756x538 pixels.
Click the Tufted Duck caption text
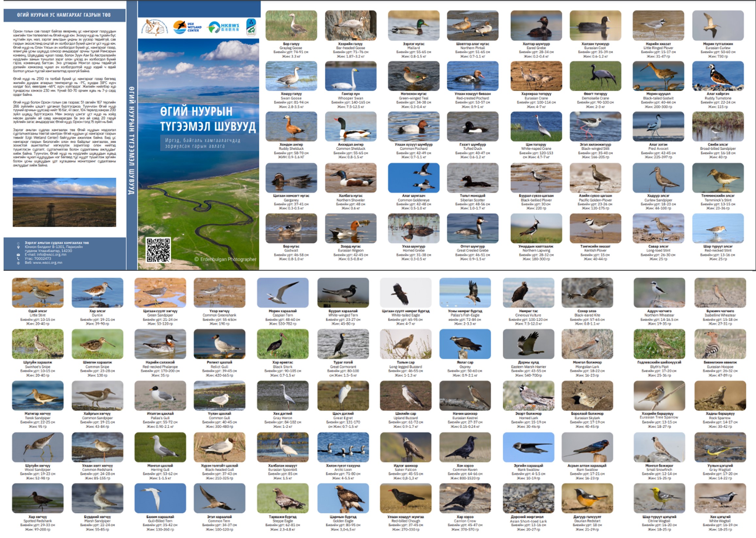pos(473,149)
